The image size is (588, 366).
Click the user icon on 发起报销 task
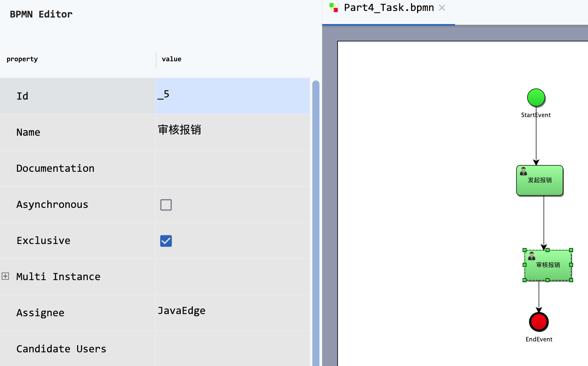click(x=523, y=172)
